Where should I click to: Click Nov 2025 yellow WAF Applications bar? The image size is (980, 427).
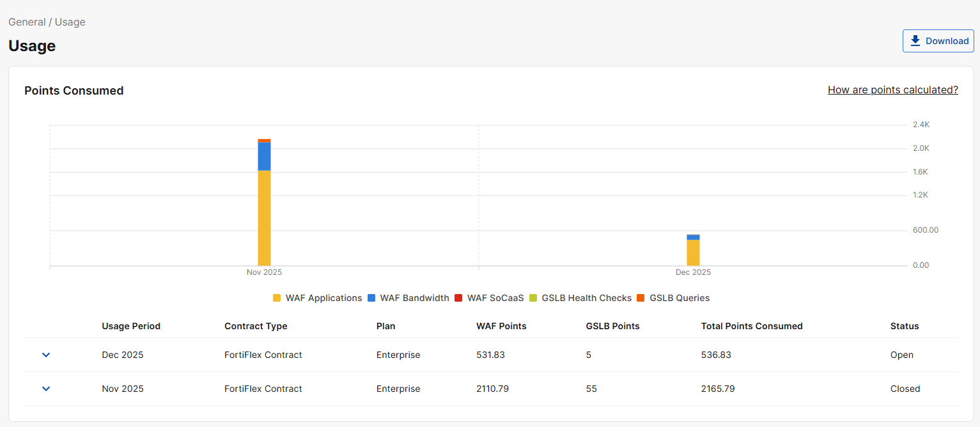coord(264,217)
